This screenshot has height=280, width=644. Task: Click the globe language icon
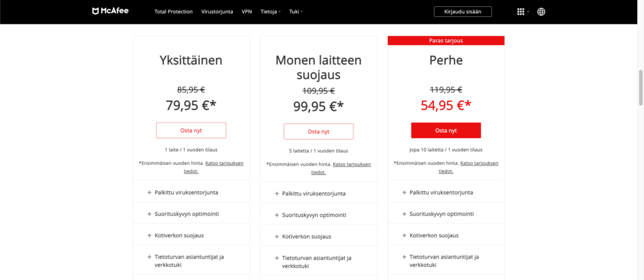[541, 11]
